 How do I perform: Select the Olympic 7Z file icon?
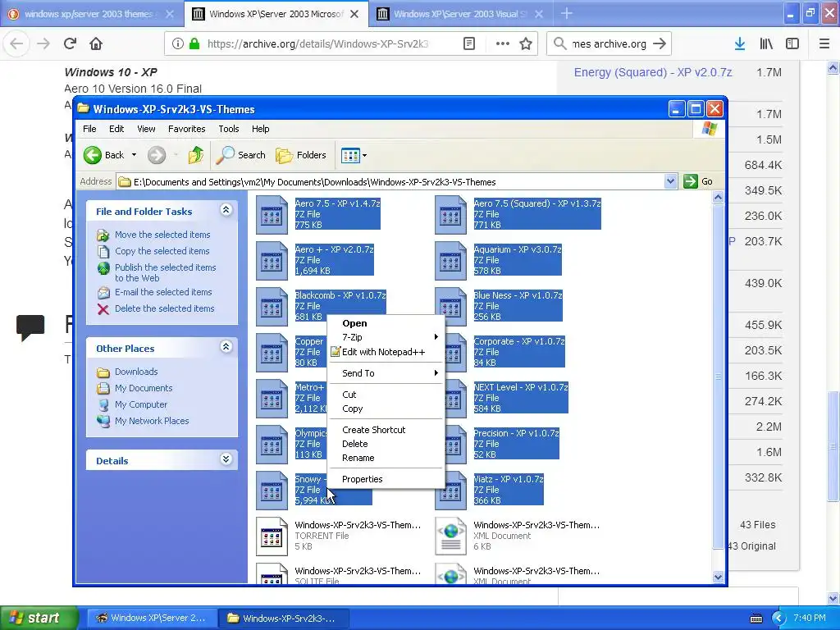[272, 445]
